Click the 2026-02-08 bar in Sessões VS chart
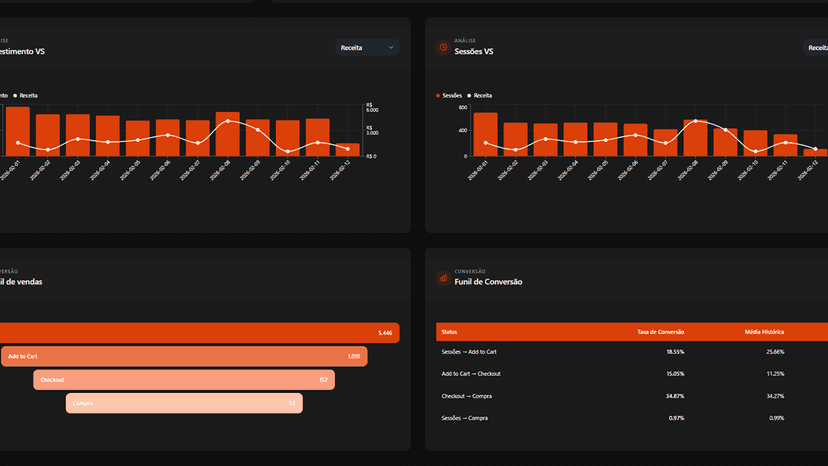Screen dimensions: 828x466 pyautogui.click(x=695, y=138)
